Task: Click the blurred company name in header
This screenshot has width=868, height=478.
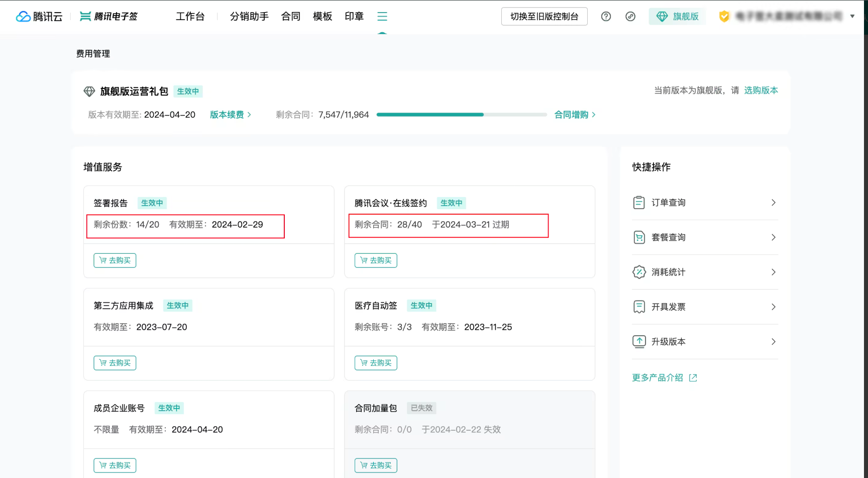Action: [789, 17]
